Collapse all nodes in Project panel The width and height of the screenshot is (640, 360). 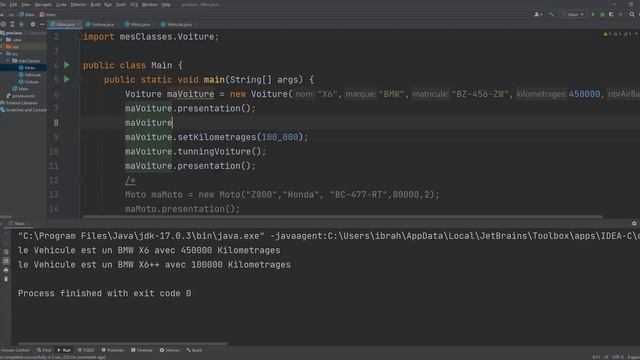22,24
